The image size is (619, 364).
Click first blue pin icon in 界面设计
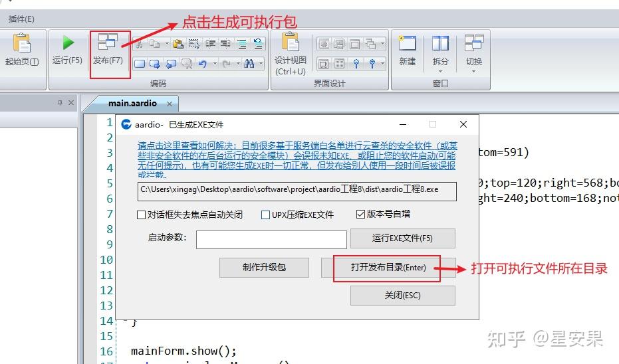[356, 64]
